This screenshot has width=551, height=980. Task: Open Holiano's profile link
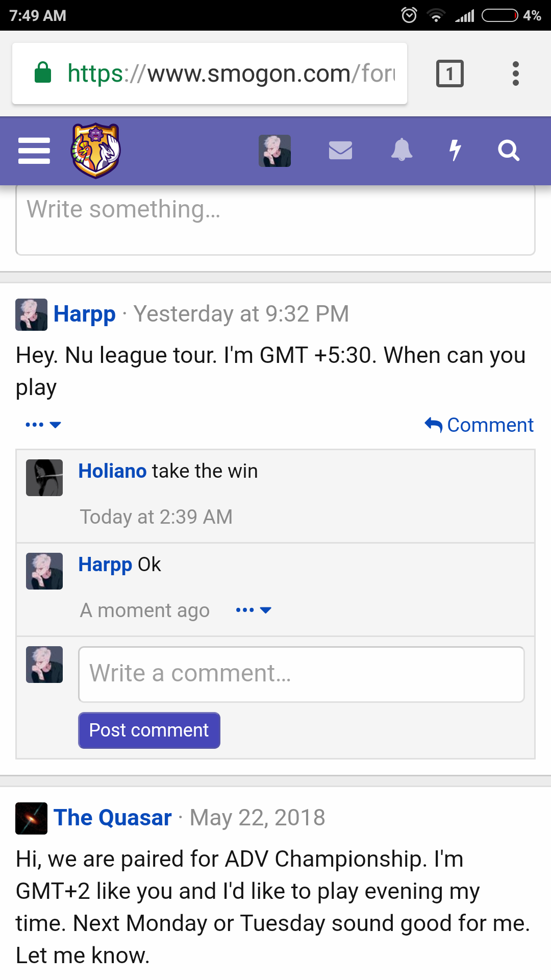click(x=112, y=471)
